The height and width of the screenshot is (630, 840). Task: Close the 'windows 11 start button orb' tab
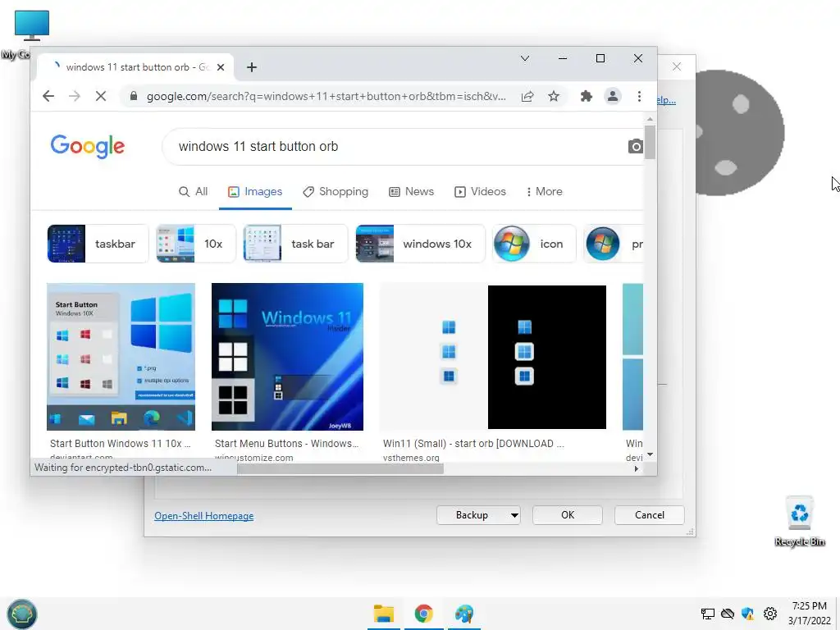pyautogui.click(x=221, y=67)
